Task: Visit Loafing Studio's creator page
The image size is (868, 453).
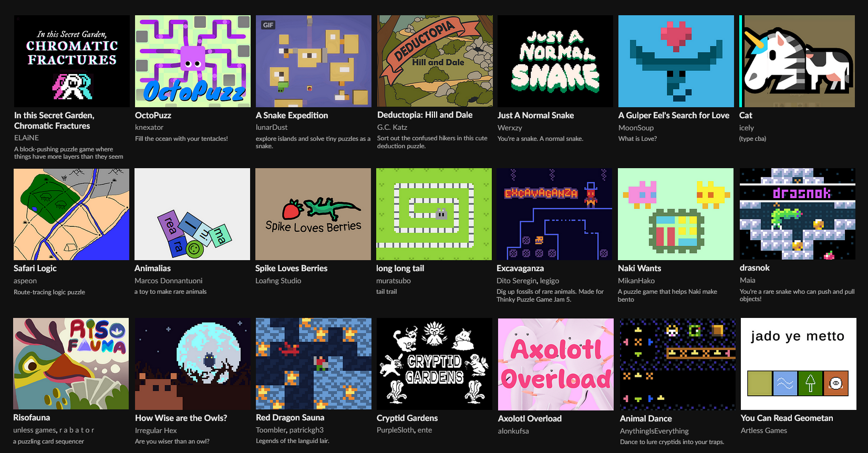Action: [278, 281]
